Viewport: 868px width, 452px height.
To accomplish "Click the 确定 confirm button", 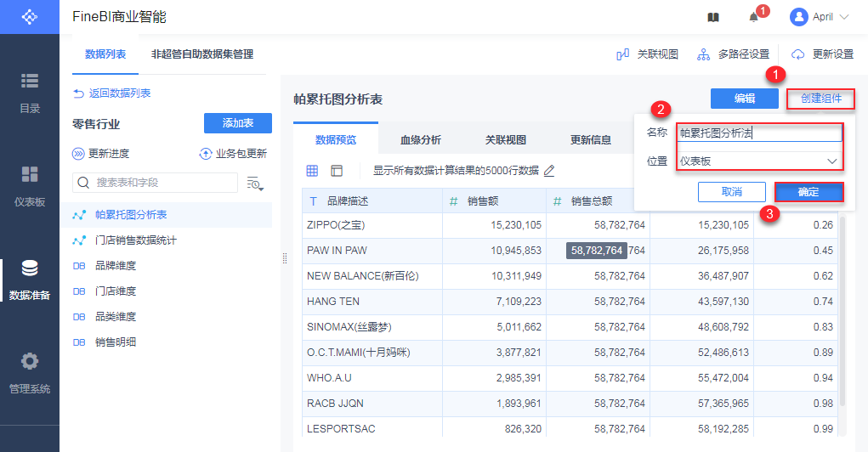I will coord(808,192).
